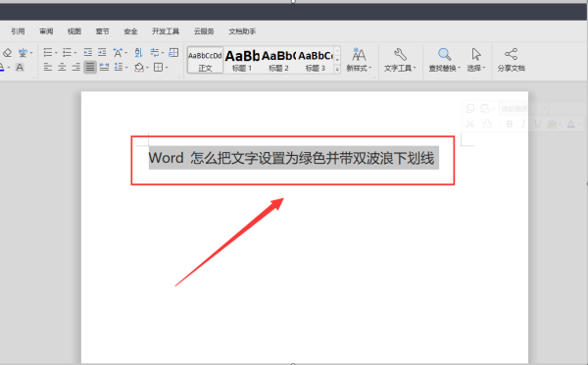Image resolution: width=588 pixels, height=365 pixels.
Task: Toggle Italic in floating mini toolbar
Action: (523, 124)
